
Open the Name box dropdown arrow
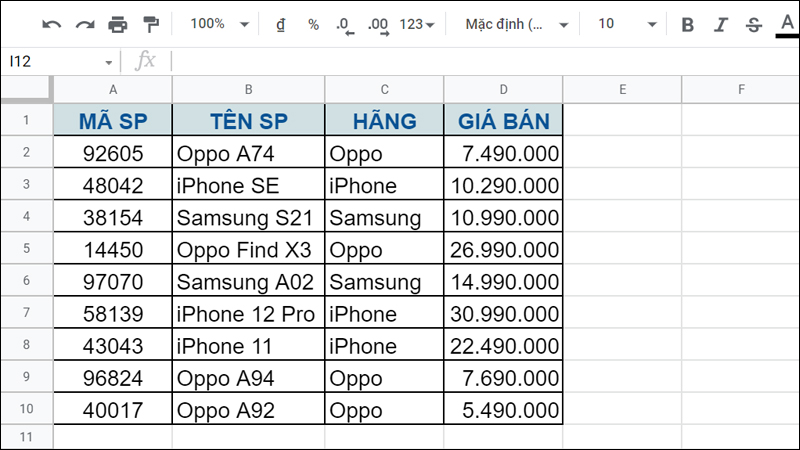coord(109,61)
